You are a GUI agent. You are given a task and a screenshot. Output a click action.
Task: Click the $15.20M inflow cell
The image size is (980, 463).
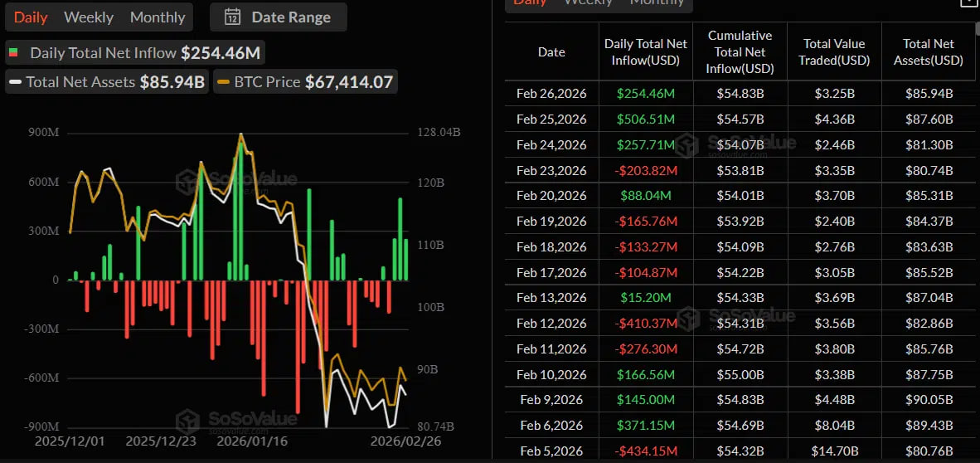(x=646, y=298)
